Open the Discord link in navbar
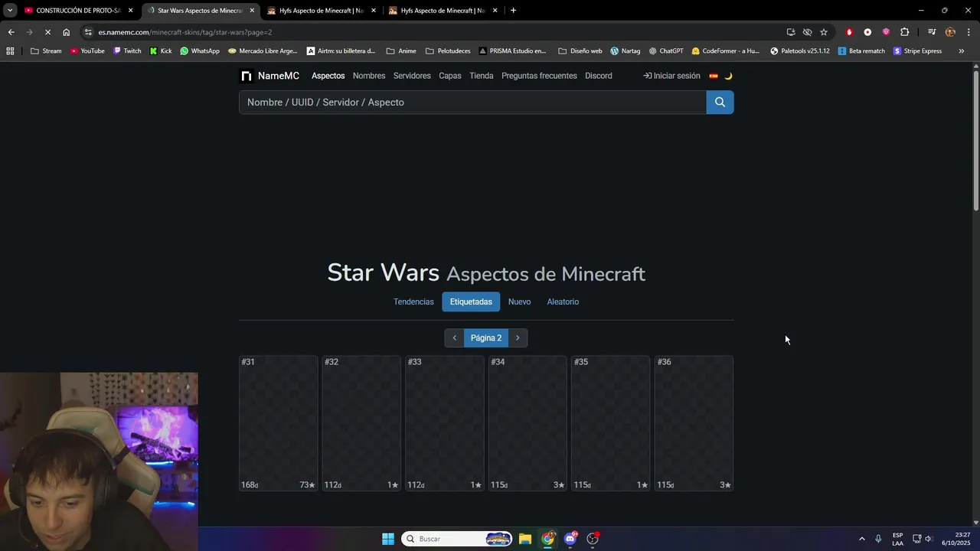This screenshot has height=551, width=980. [599, 76]
